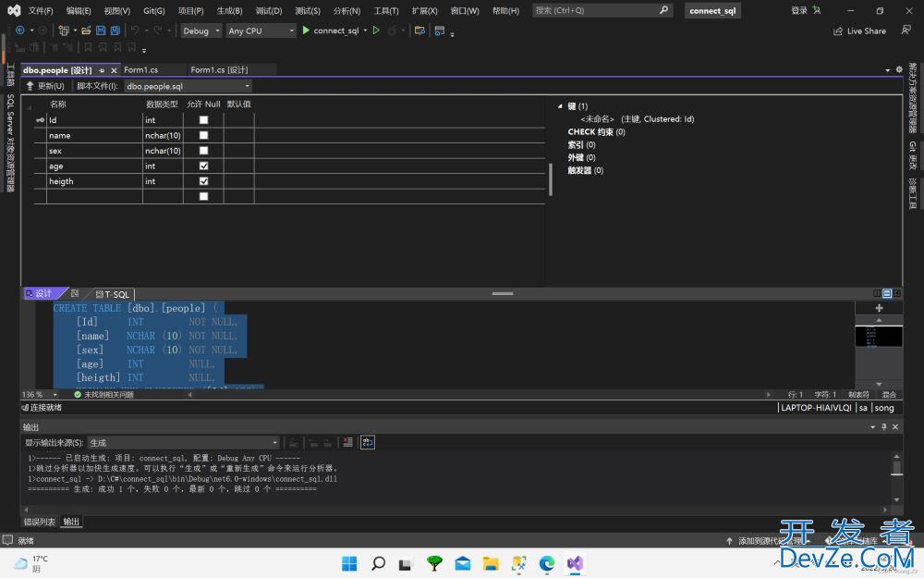
Task: Open the output source dropdown
Action: click(183, 442)
